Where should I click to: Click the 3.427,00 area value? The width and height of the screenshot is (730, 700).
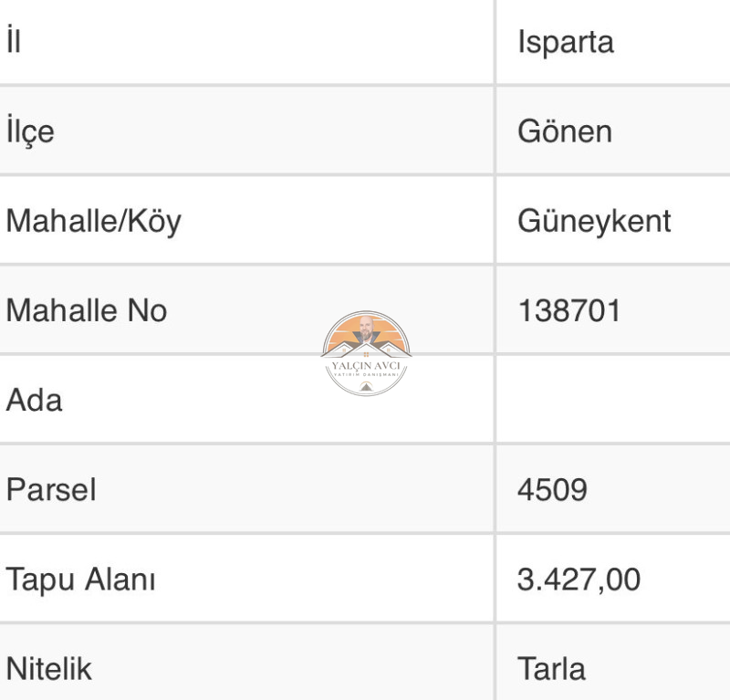point(579,580)
